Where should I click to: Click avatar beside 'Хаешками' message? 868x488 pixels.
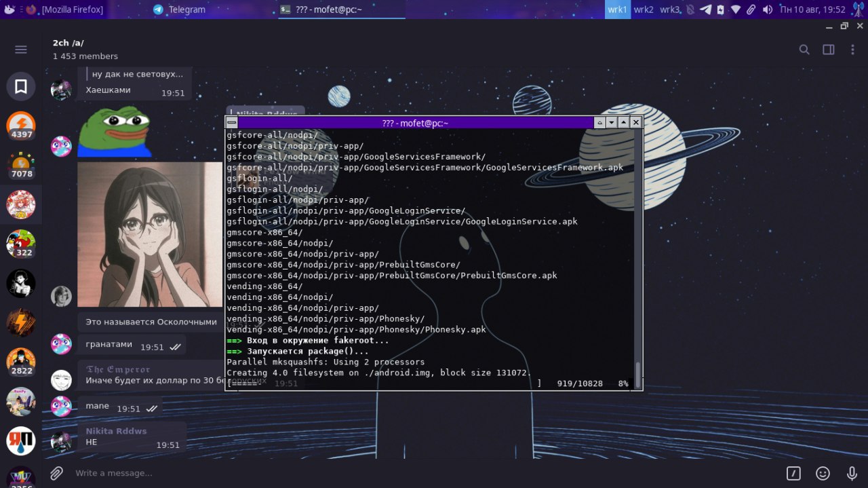[61, 90]
